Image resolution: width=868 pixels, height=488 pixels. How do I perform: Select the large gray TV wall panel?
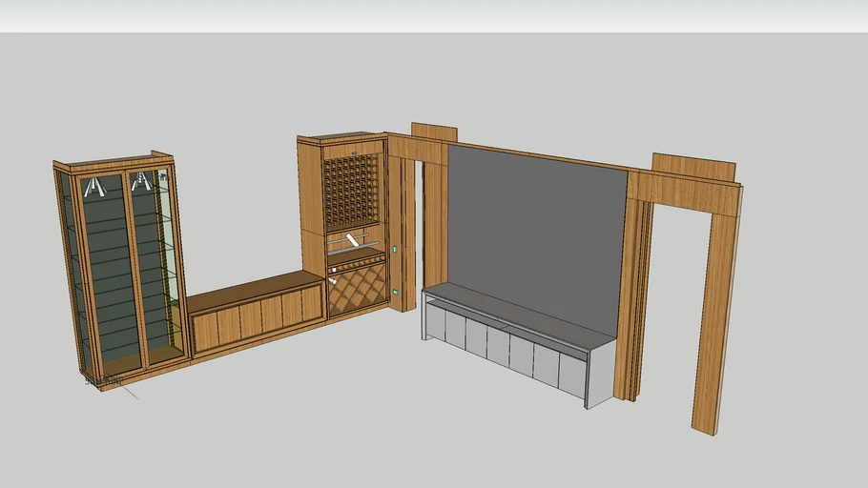[534, 229]
